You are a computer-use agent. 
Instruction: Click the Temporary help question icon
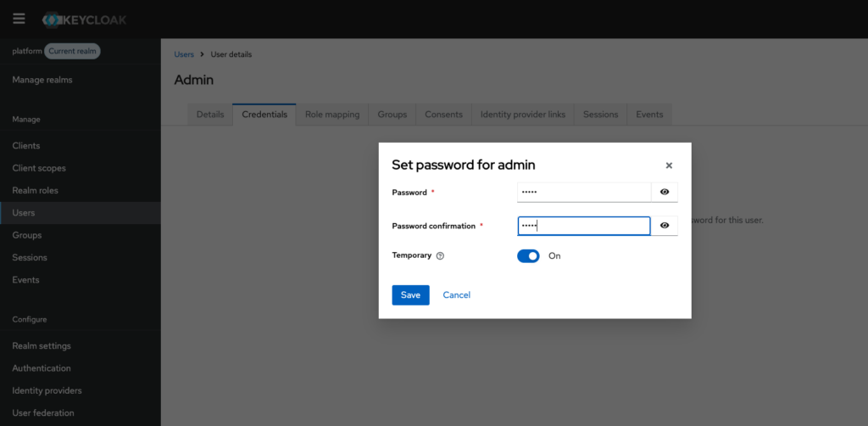coord(440,255)
